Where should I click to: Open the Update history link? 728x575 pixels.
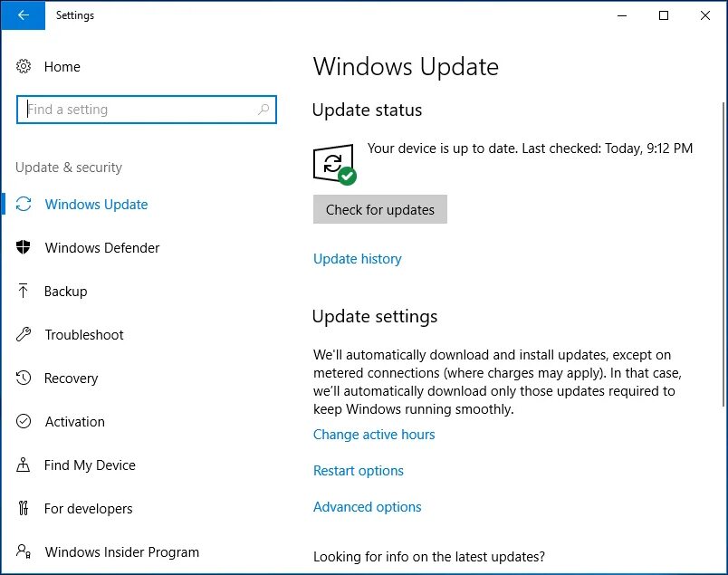pyautogui.click(x=357, y=259)
